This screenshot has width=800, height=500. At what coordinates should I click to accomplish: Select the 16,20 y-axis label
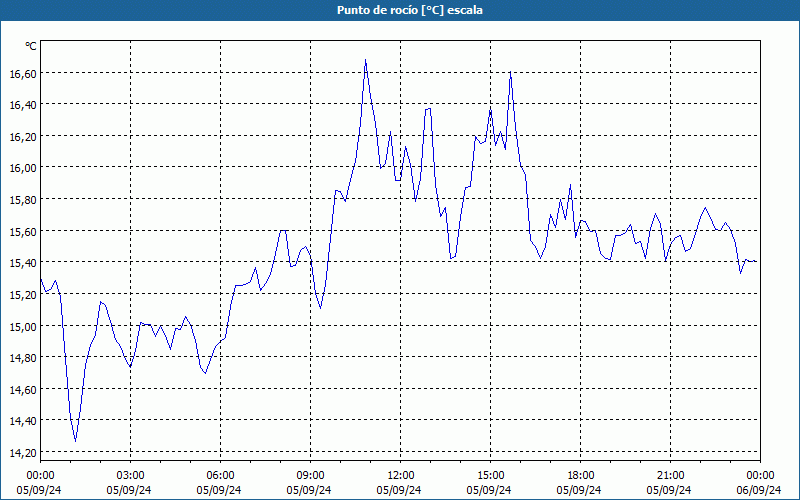coord(23,137)
